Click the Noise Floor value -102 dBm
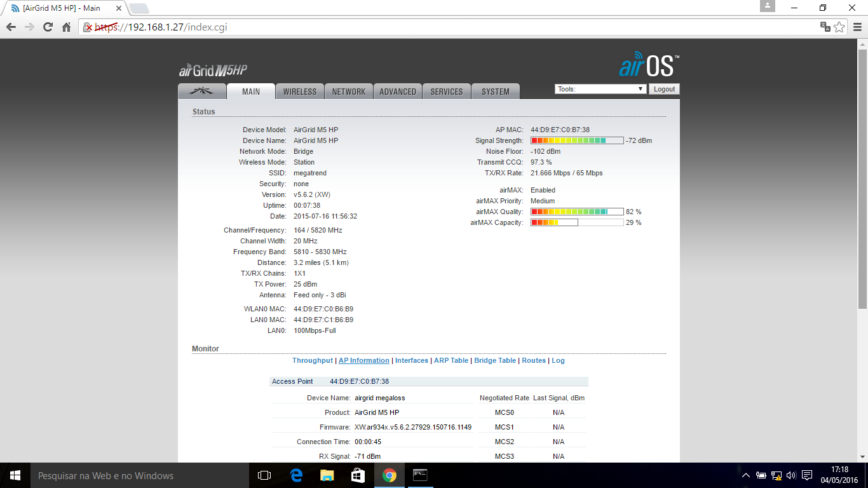This screenshot has width=868, height=488. click(546, 151)
